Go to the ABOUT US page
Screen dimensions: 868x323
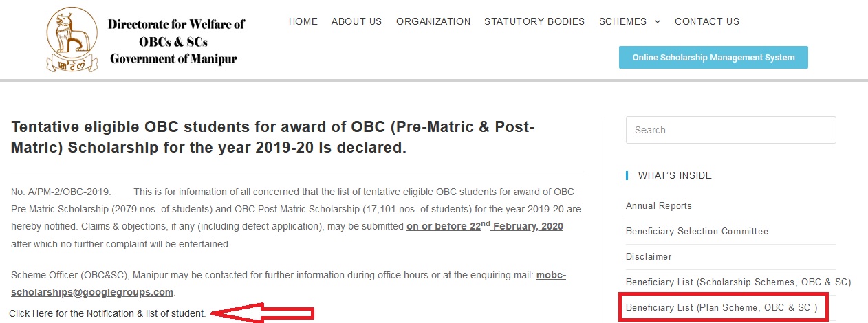356,21
